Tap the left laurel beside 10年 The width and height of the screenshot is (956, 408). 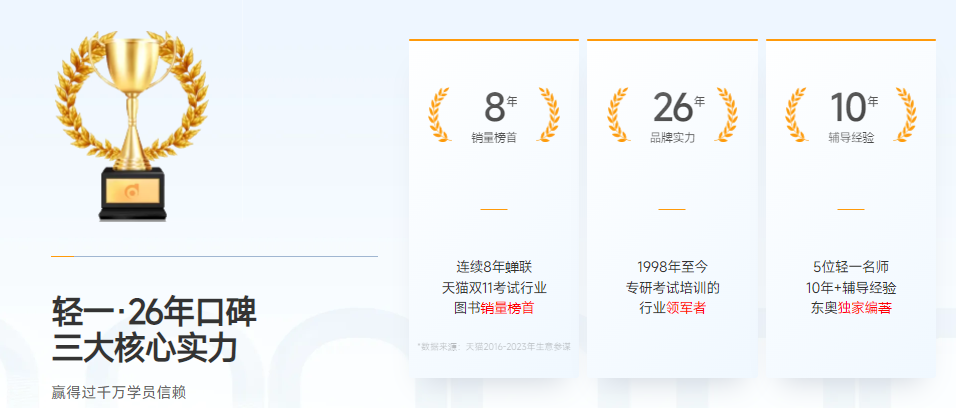tap(797, 112)
